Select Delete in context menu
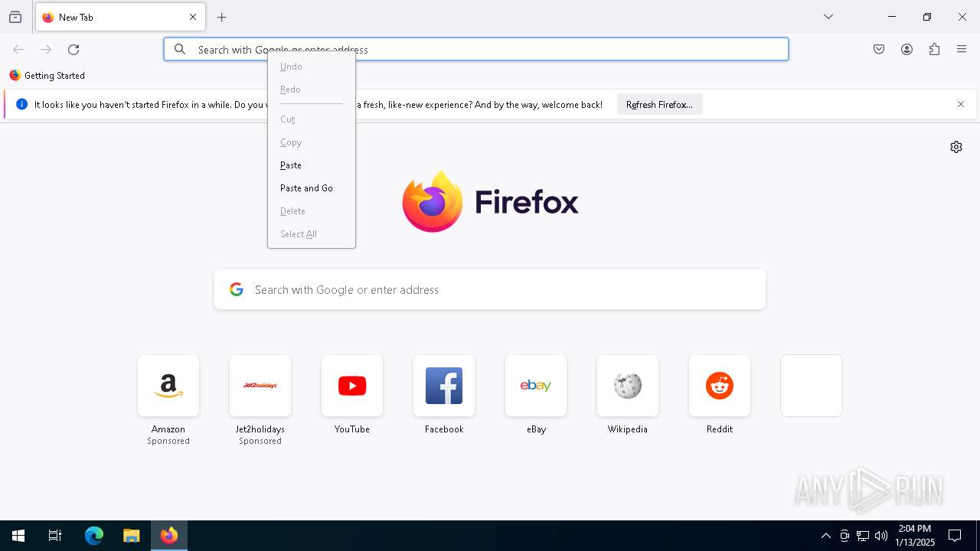980x551 pixels. pyautogui.click(x=311, y=211)
